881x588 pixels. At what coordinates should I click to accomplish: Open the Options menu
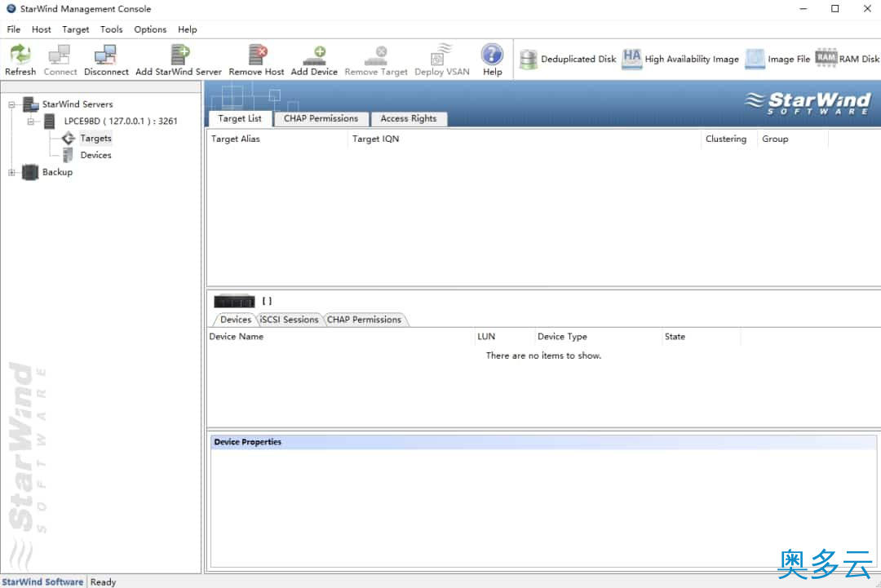tap(150, 29)
